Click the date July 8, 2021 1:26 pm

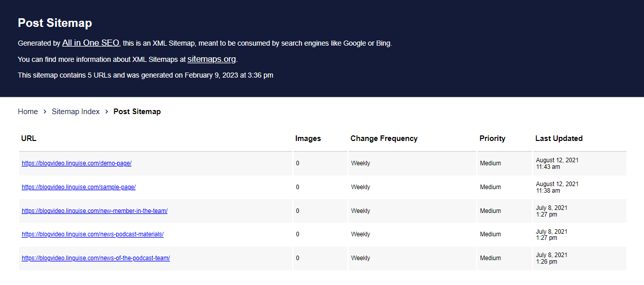[552, 258]
